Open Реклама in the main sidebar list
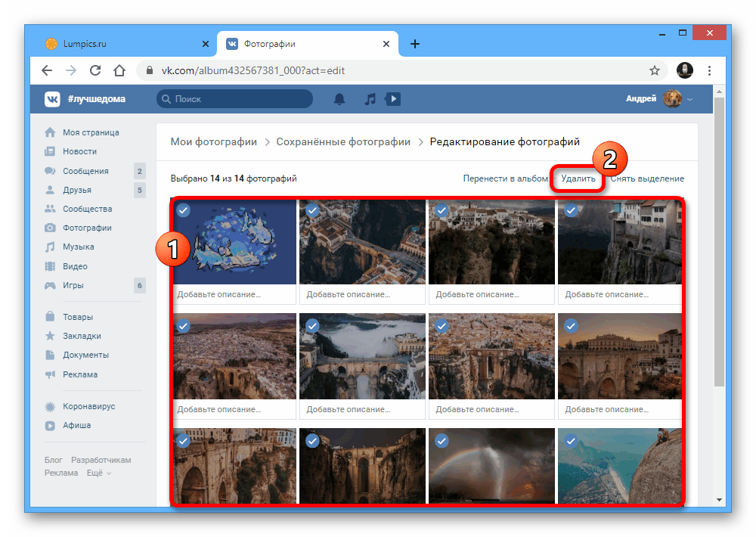Viewport: 756px width, 537px height. 80,374
